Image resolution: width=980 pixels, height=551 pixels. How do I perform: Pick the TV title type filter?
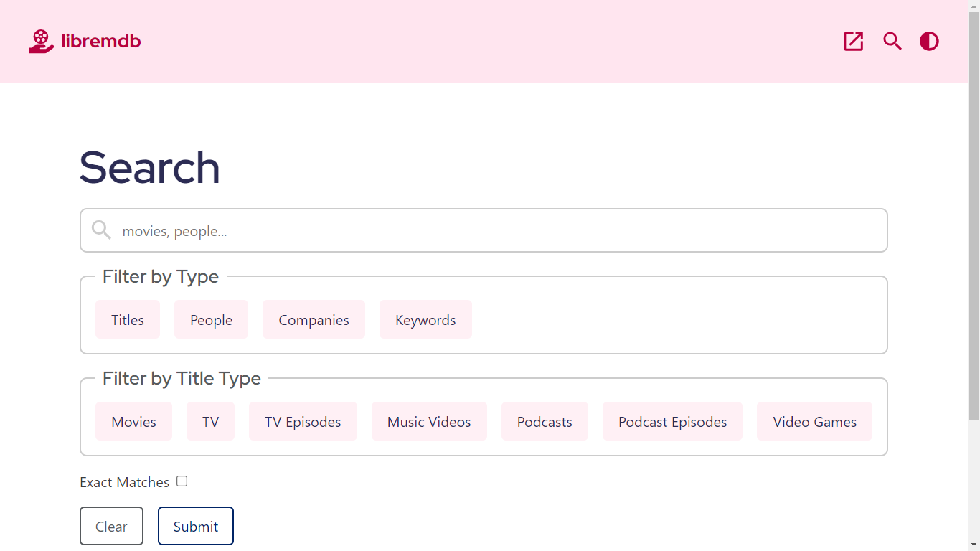pos(210,422)
